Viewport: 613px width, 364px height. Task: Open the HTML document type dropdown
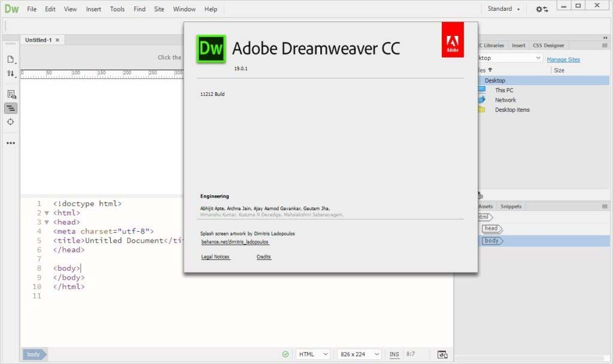point(313,354)
